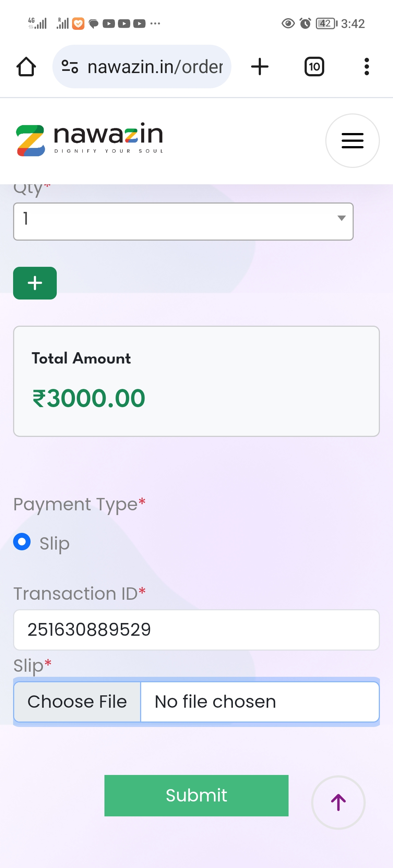Viewport: 393px width, 868px height.
Task: Open a new tab with plus icon
Action: tap(260, 67)
